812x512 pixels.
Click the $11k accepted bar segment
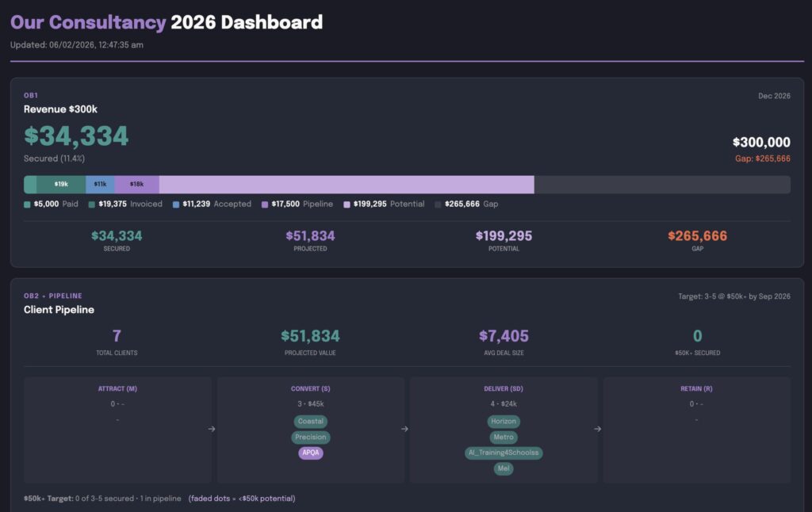(x=100, y=185)
